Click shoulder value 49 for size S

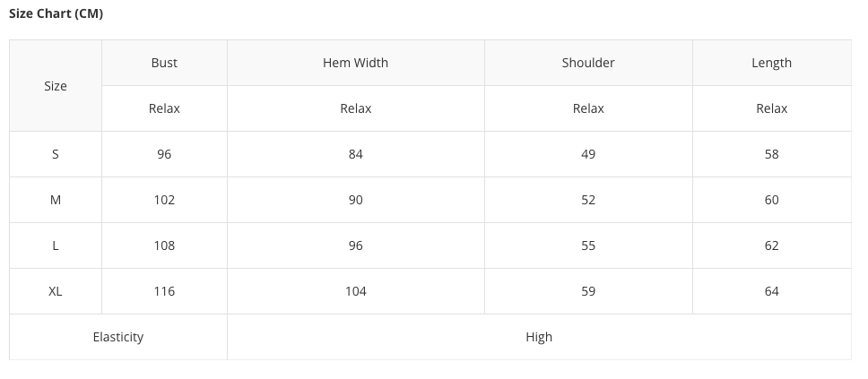(588, 154)
